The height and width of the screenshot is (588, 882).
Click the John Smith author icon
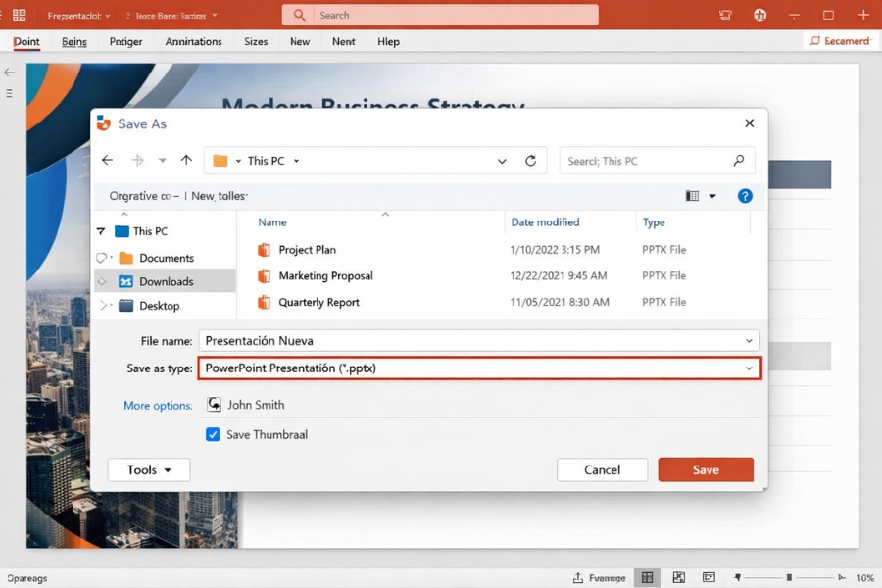[213, 404]
